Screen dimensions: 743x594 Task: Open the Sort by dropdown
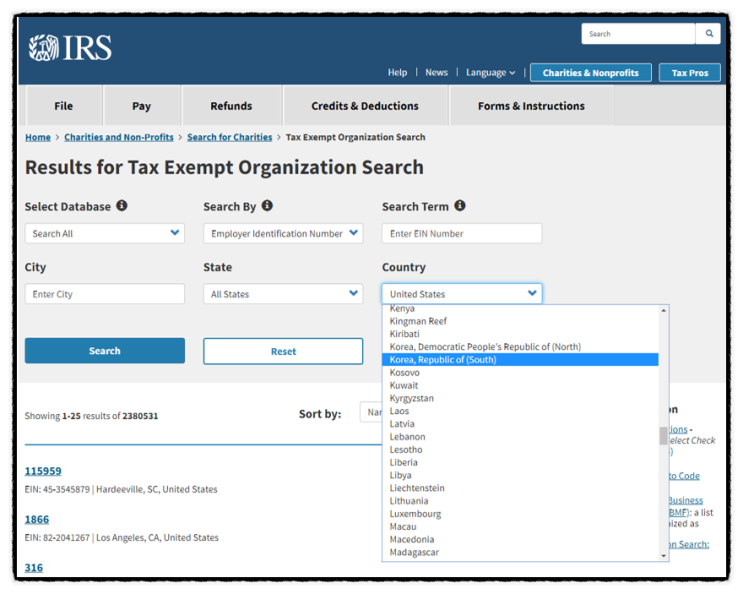click(x=371, y=413)
